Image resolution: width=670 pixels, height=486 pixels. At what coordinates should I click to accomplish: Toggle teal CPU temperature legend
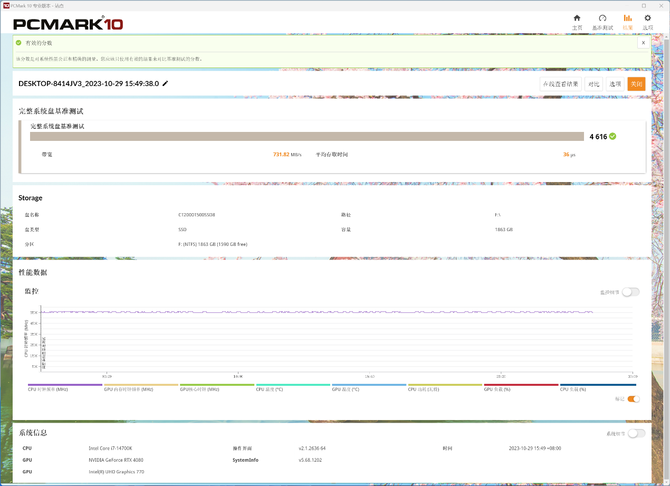click(293, 387)
